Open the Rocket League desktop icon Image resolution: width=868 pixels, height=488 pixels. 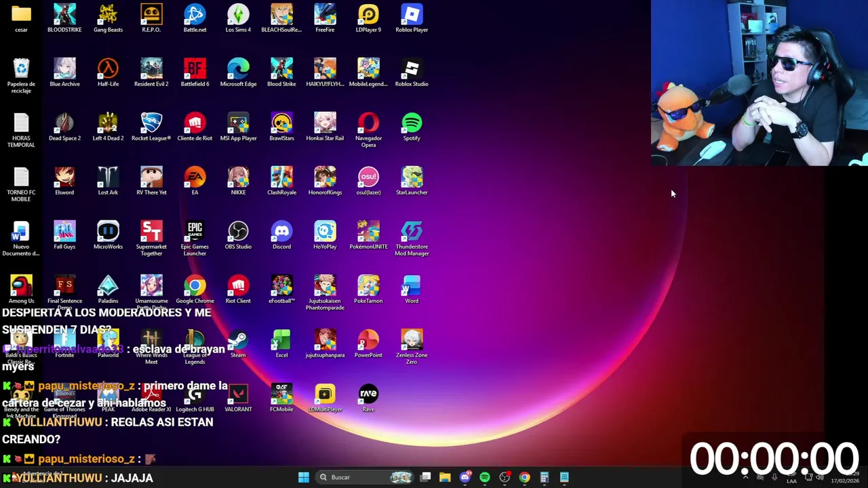(x=151, y=127)
